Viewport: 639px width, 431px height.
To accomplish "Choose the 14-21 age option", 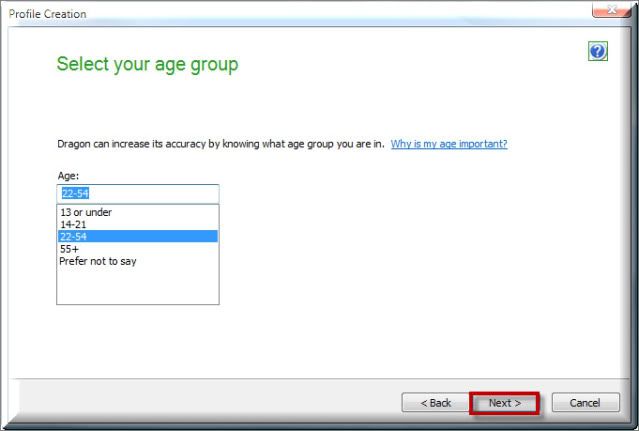I will (138, 224).
